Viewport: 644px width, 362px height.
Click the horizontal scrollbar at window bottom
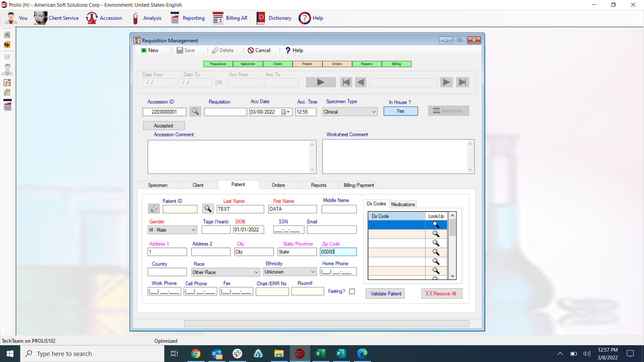pyautogui.click(x=326, y=323)
